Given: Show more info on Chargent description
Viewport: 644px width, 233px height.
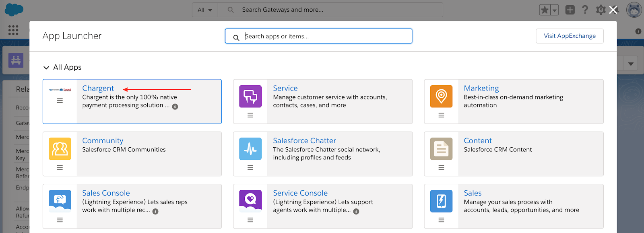Looking at the screenshot, I should click(175, 107).
